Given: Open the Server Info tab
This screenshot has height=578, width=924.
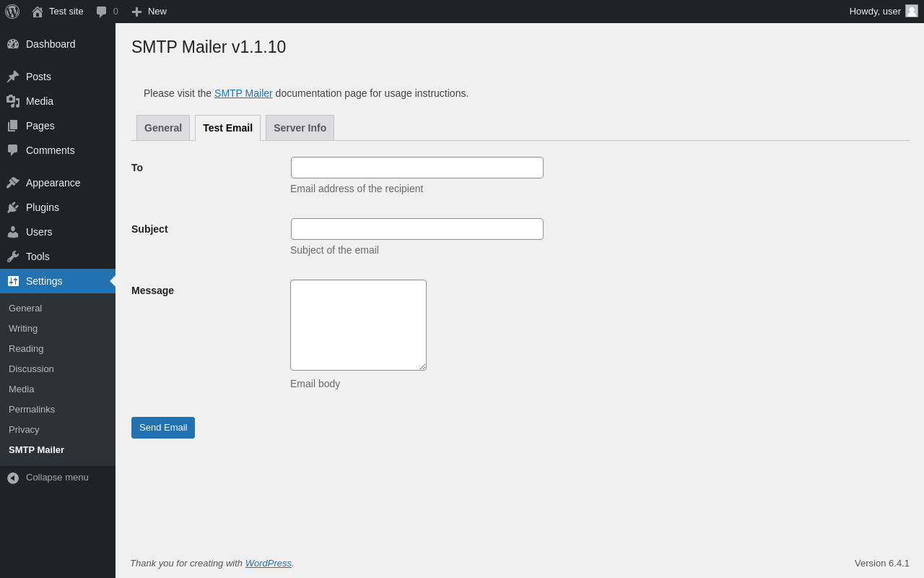Looking at the screenshot, I should 300,128.
